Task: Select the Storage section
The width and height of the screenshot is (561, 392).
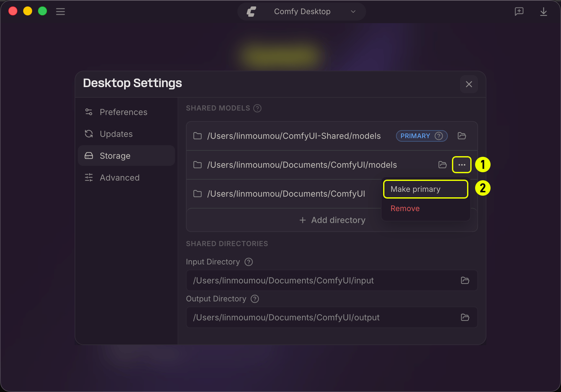Action: click(126, 156)
